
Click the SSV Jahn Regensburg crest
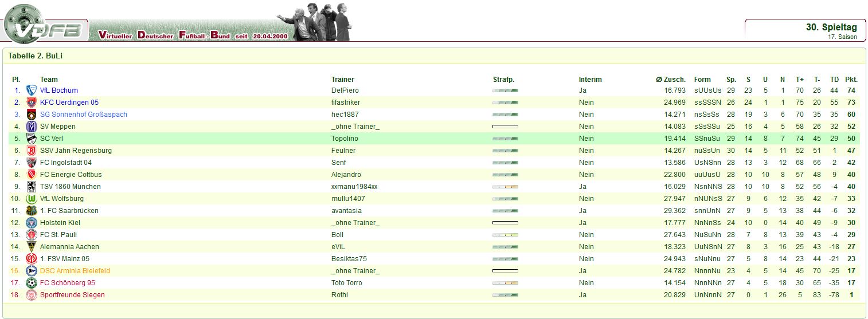pyautogui.click(x=32, y=151)
